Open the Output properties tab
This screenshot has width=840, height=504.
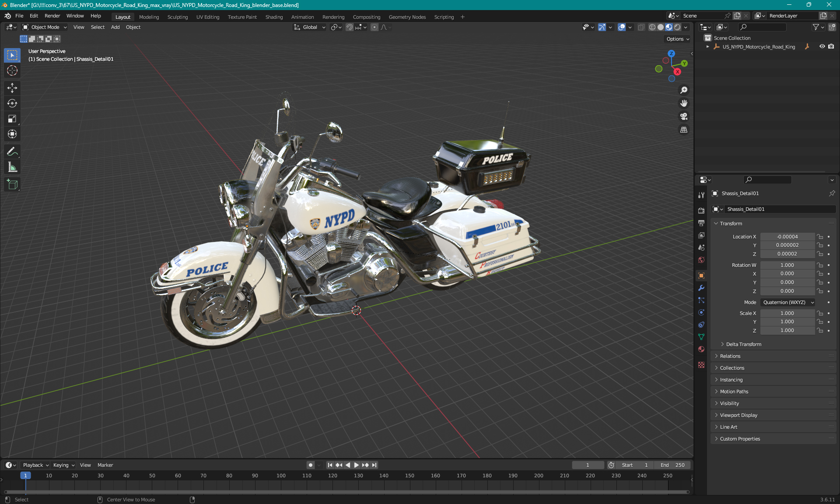pyautogui.click(x=701, y=223)
